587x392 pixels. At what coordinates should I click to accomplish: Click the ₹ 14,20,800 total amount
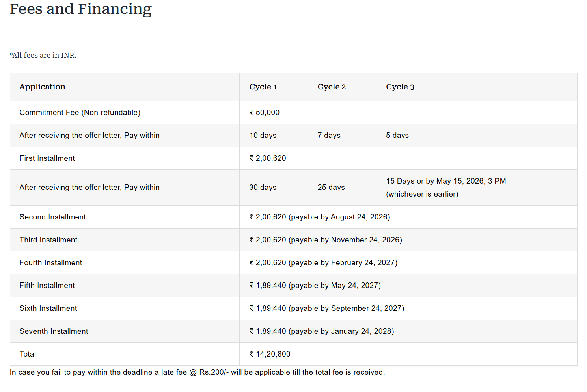click(x=270, y=354)
